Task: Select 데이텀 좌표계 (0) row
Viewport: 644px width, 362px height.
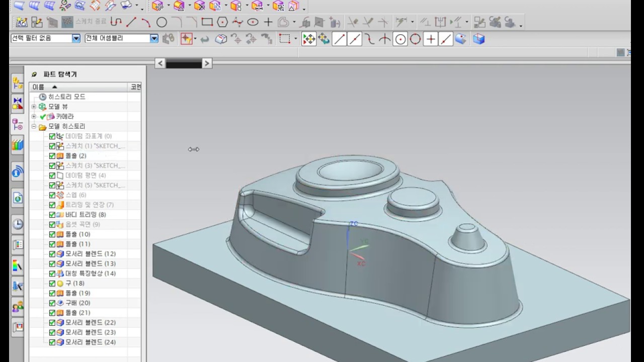Action: [89, 136]
